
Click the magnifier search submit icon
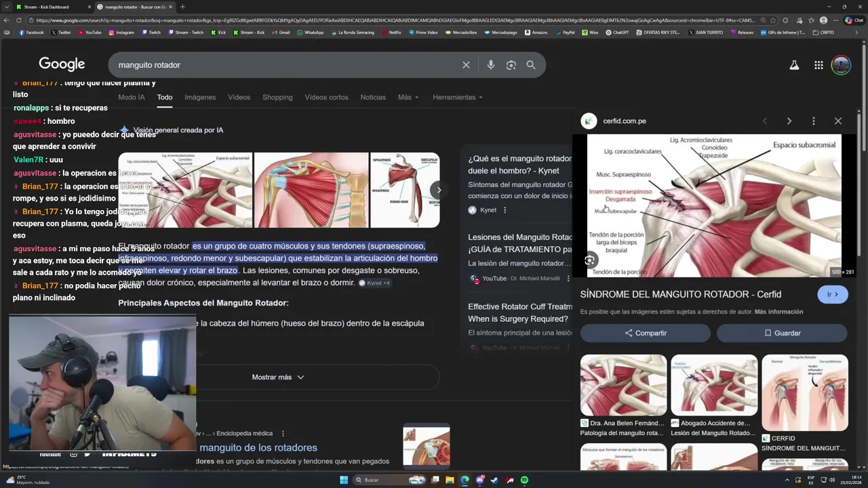point(531,65)
